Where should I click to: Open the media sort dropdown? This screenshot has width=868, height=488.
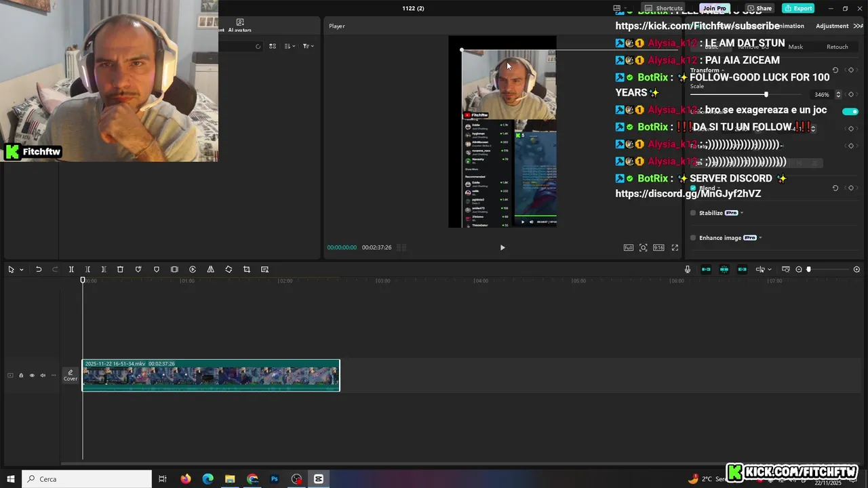click(290, 46)
